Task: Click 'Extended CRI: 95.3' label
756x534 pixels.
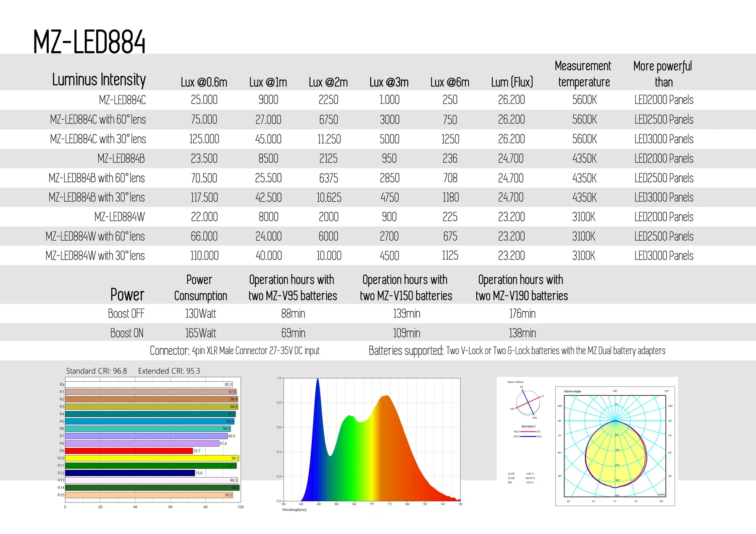Action: click(169, 371)
